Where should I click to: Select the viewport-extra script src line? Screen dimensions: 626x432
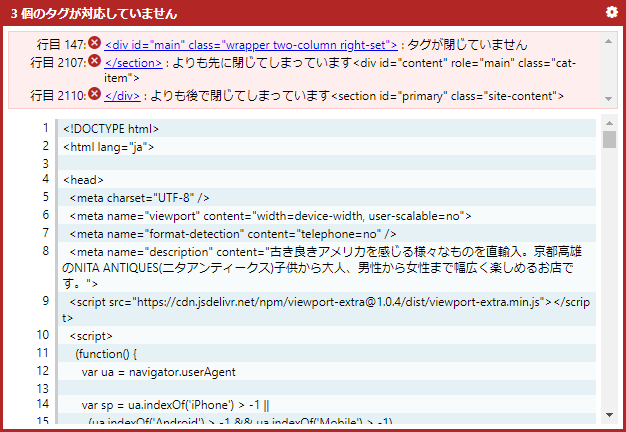coord(327,309)
